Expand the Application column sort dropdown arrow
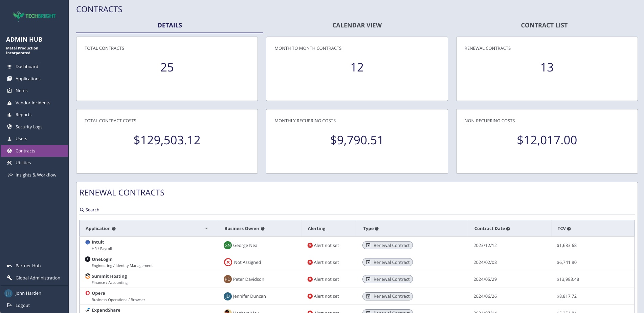This screenshot has width=644, height=313. coord(206,229)
